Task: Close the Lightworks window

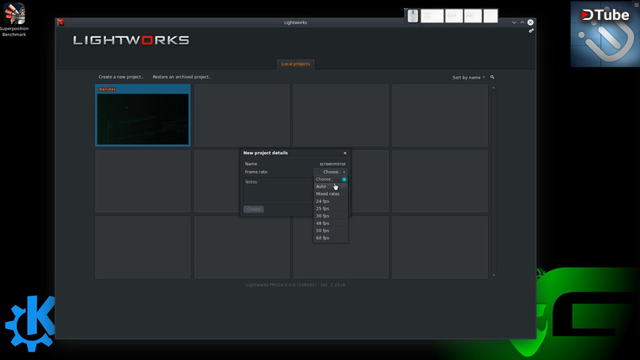Action: [x=530, y=22]
